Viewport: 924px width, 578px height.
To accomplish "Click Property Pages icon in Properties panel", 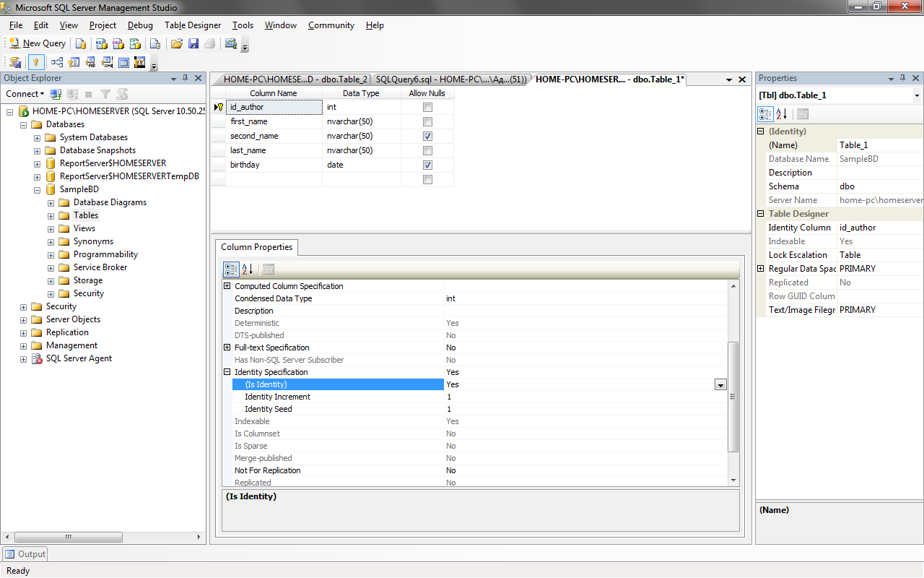I will click(803, 114).
